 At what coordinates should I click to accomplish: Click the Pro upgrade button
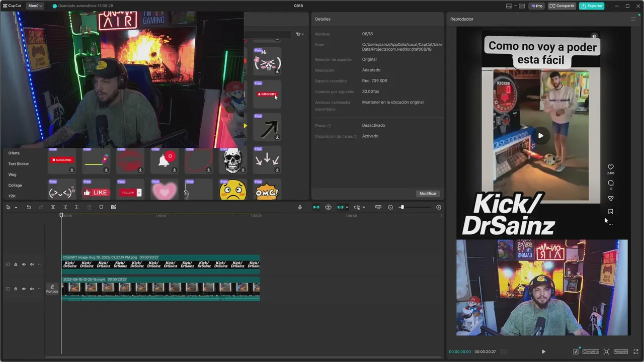(x=536, y=6)
